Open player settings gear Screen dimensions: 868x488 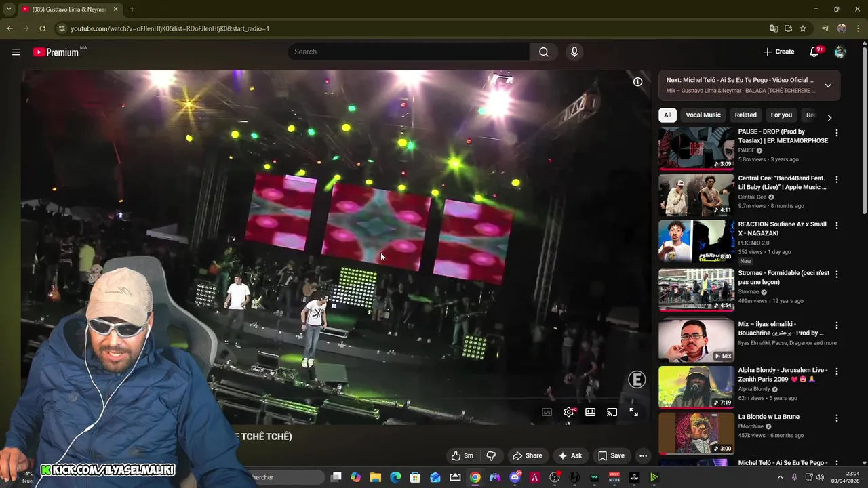tap(569, 412)
